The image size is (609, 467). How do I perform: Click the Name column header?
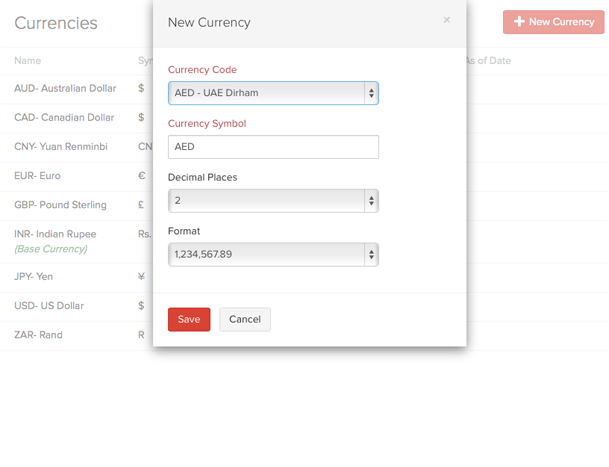[28, 61]
